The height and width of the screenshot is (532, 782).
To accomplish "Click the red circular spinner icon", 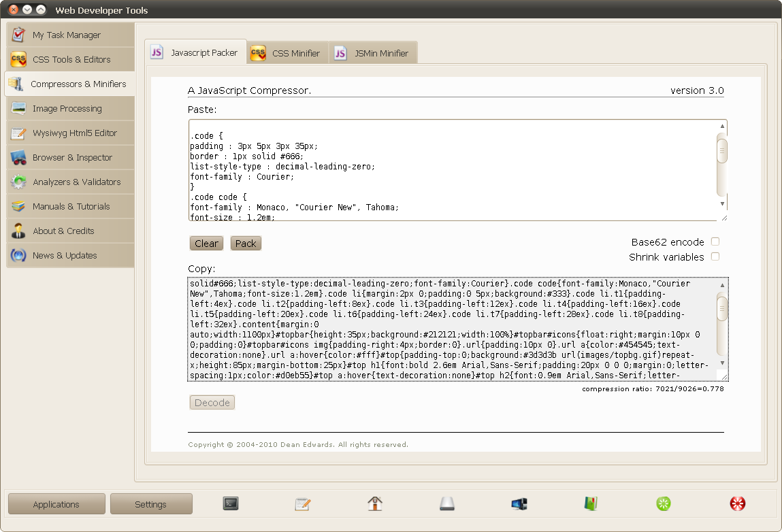I will pos(738,503).
